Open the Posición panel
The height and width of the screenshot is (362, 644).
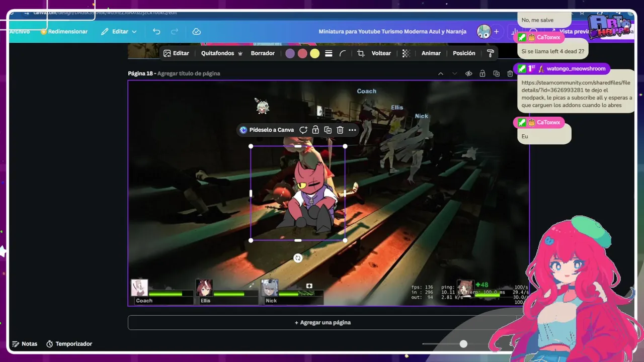[x=464, y=53]
